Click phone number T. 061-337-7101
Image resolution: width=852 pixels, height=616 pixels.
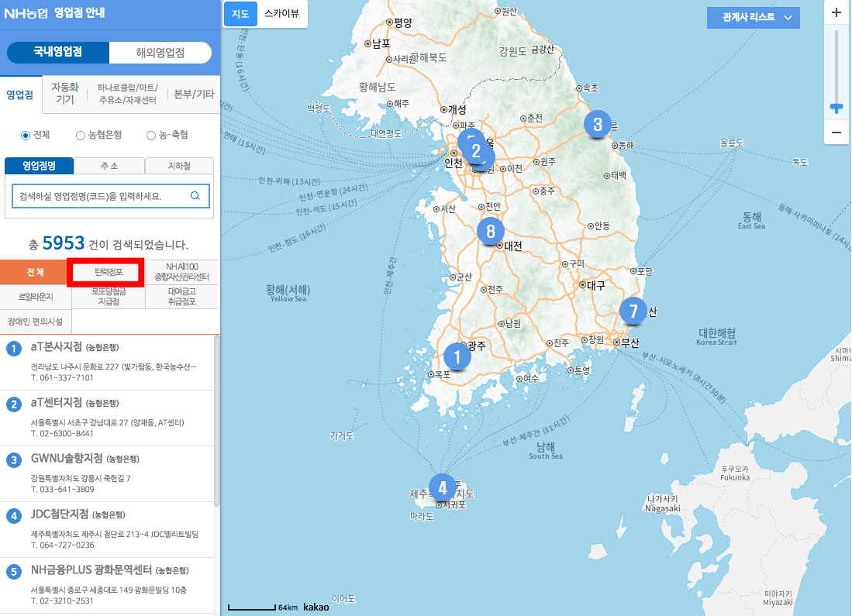click(62, 377)
